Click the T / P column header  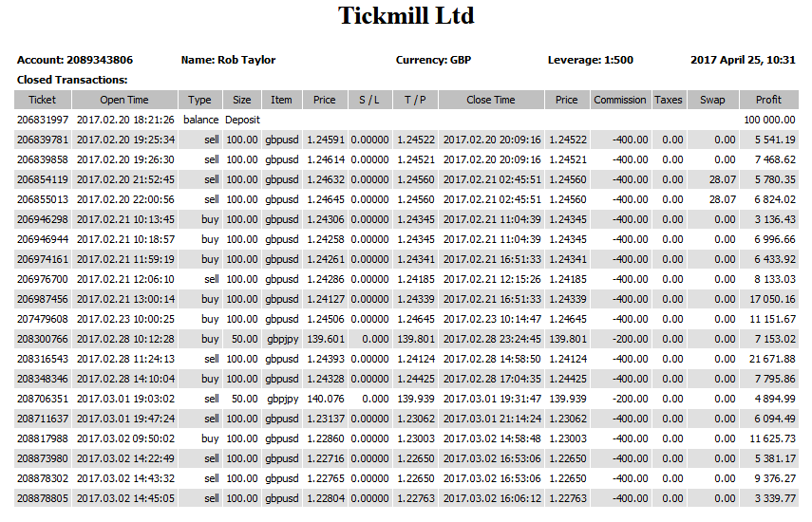(415, 100)
